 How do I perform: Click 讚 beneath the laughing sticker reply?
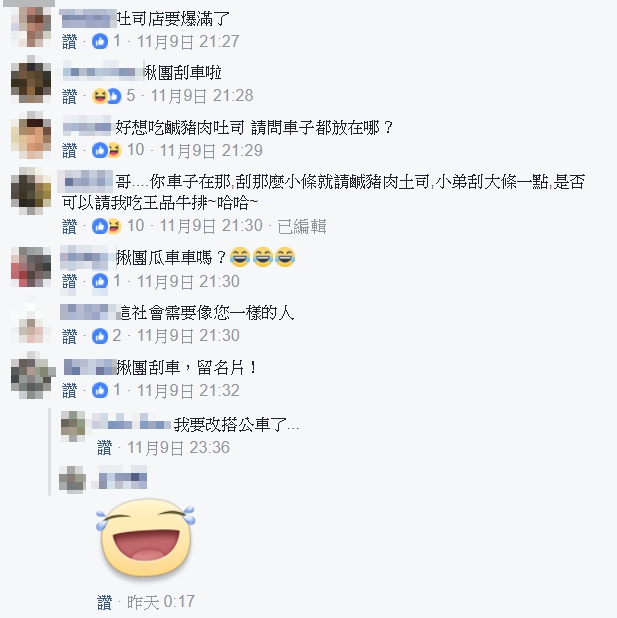pos(104,602)
